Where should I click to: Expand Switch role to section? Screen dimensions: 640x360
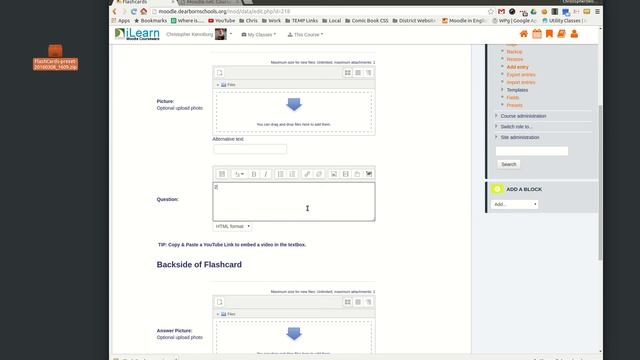[x=516, y=127]
